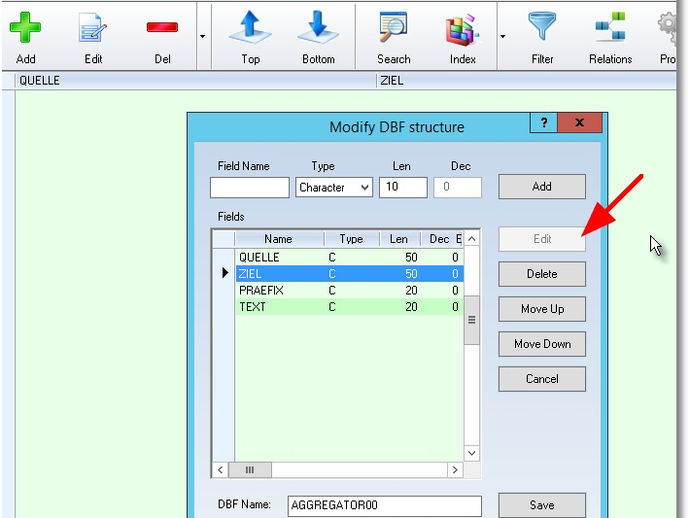Click the vertical scrollbar thumb in Fields
The image size is (690, 518).
[472, 320]
